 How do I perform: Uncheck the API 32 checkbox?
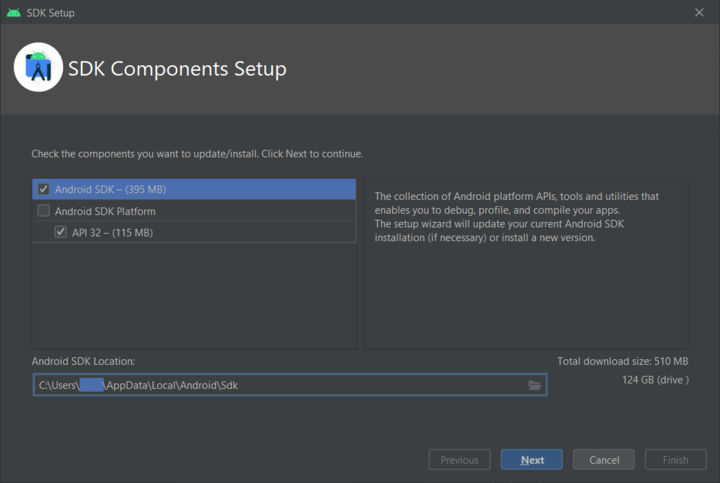[x=61, y=232]
